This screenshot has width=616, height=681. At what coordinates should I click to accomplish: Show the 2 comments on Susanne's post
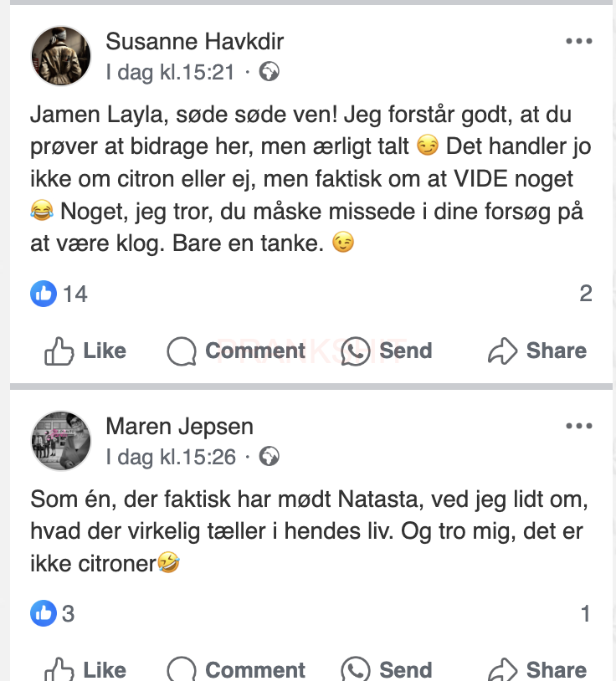pos(585,294)
